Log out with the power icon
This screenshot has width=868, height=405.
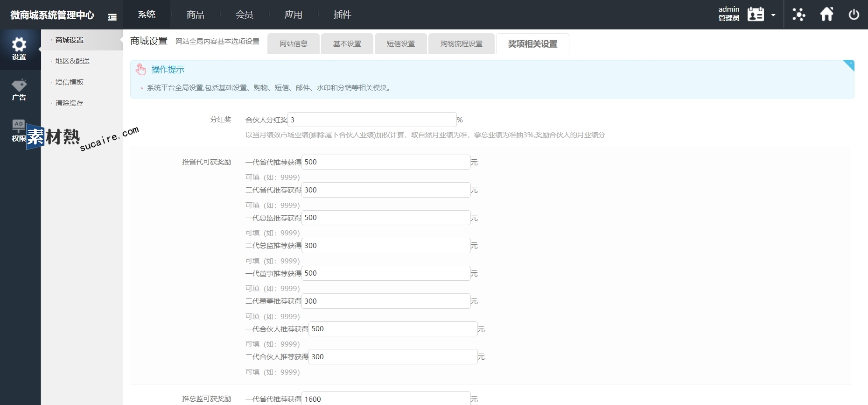[854, 14]
